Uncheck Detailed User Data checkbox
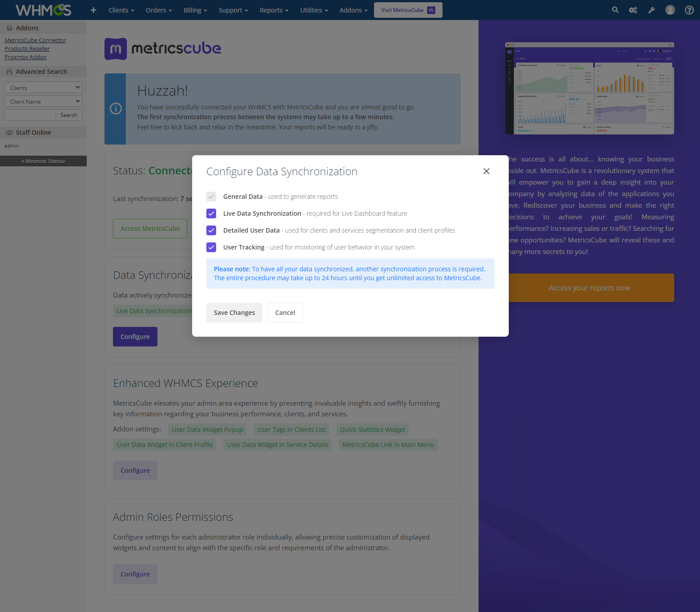Image resolution: width=700 pixels, height=612 pixels. (x=211, y=230)
